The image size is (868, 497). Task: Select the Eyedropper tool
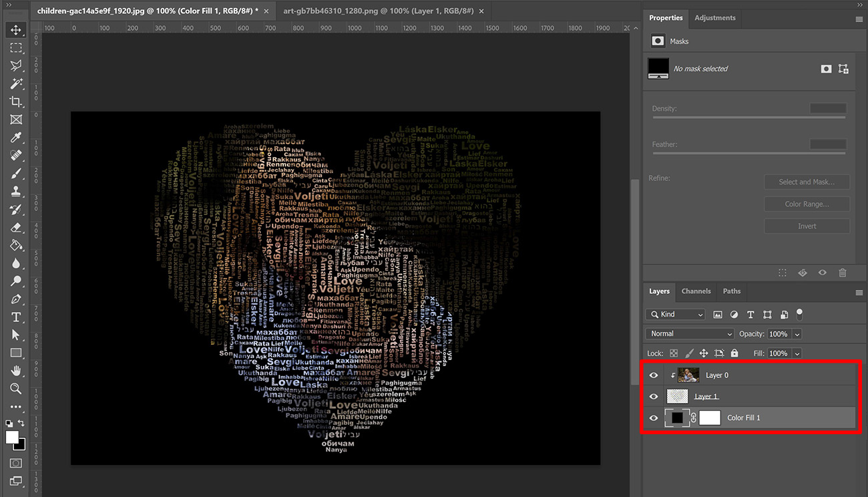(x=16, y=138)
